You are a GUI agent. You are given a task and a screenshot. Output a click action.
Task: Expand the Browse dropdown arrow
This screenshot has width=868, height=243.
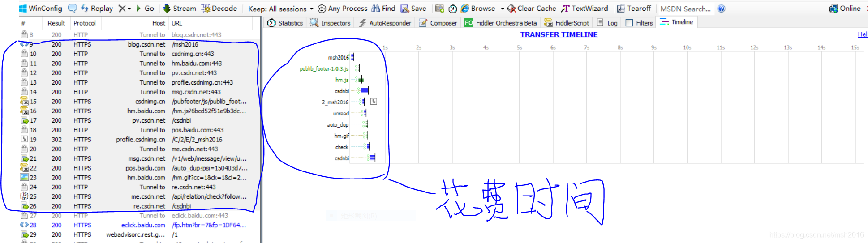tap(502, 9)
